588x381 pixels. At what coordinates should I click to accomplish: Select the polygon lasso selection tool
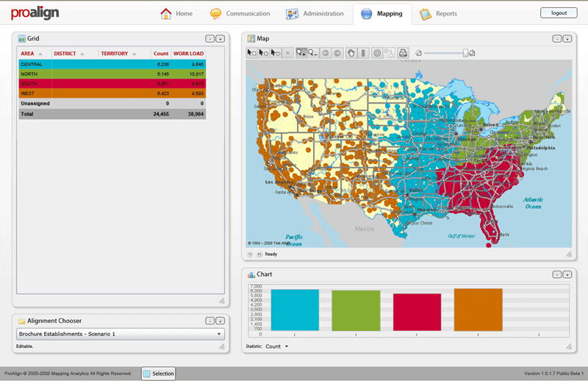(x=276, y=53)
